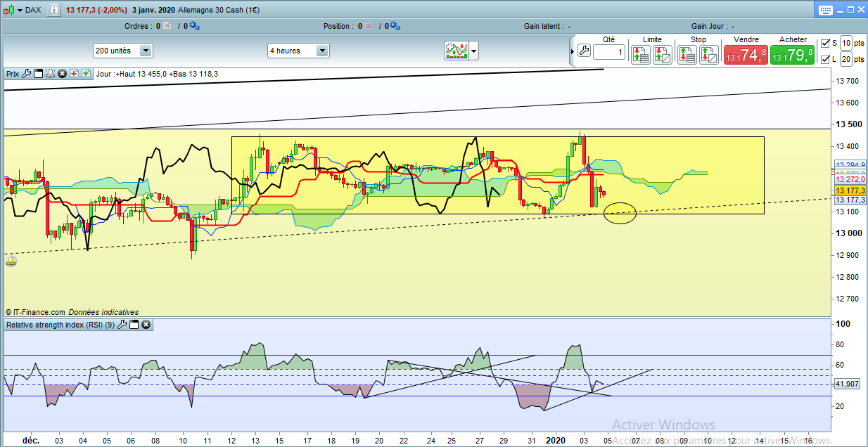Remove RSI panel with X icon
The width and height of the screenshot is (868, 447).
pos(146,325)
